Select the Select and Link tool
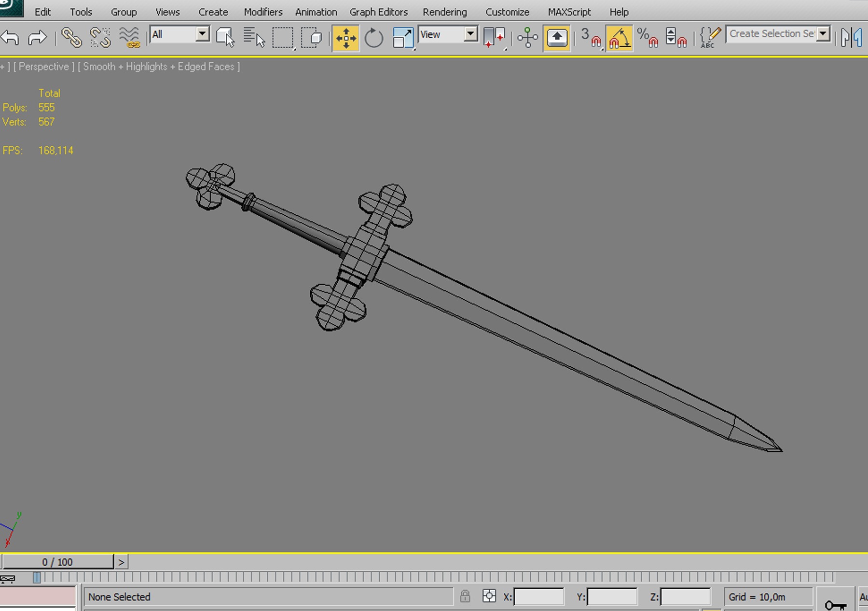Screen dimensions: 868x611 (x=71, y=37)
